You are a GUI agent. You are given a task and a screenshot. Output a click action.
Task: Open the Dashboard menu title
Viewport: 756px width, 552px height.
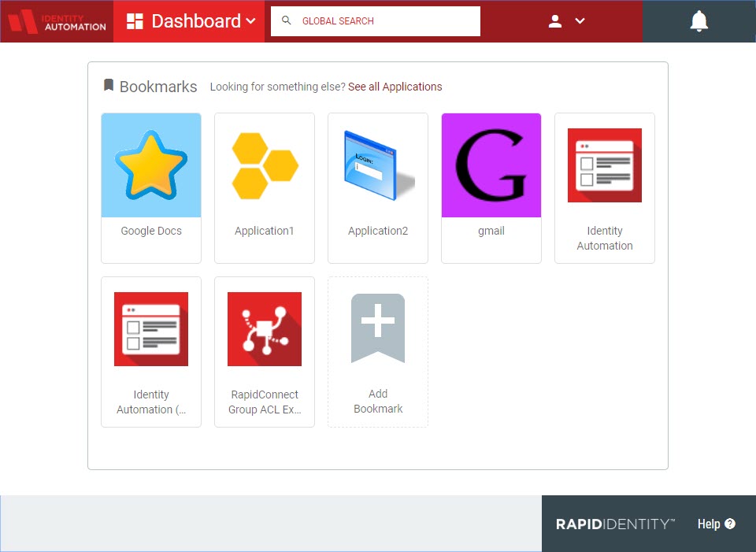click(x=196, y=21)
